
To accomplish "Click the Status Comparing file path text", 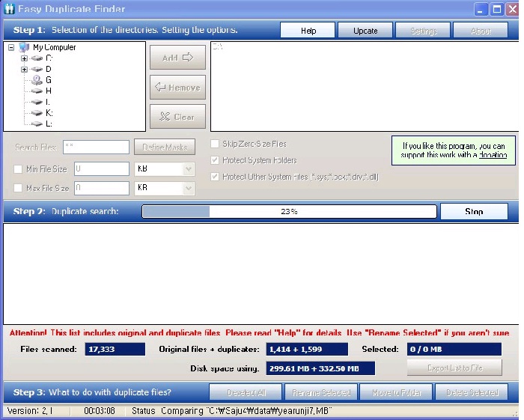I will 231,411.
